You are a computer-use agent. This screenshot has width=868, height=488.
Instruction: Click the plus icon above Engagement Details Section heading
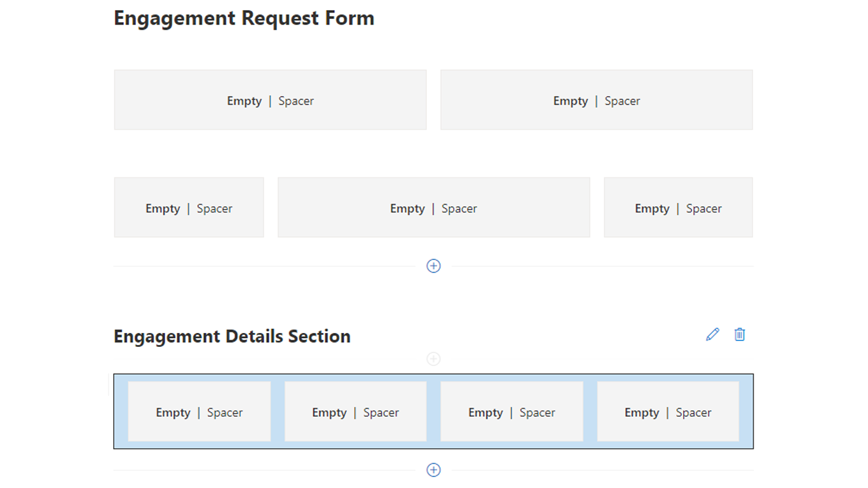[433, 266]
